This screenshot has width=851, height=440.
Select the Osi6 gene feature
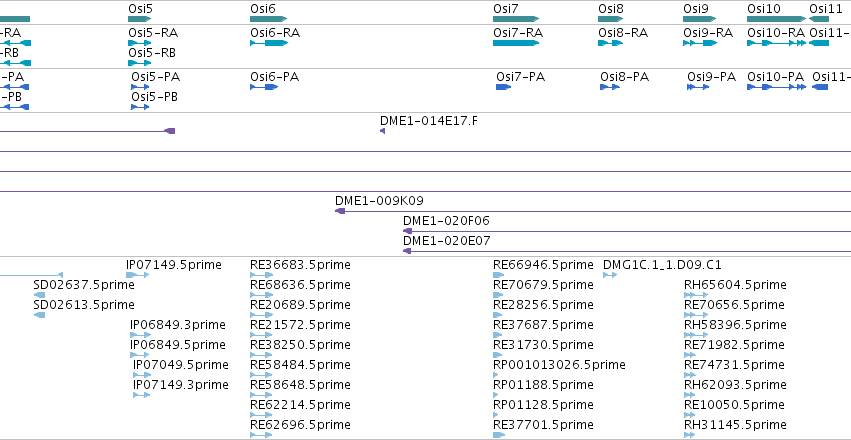point(268,19)
